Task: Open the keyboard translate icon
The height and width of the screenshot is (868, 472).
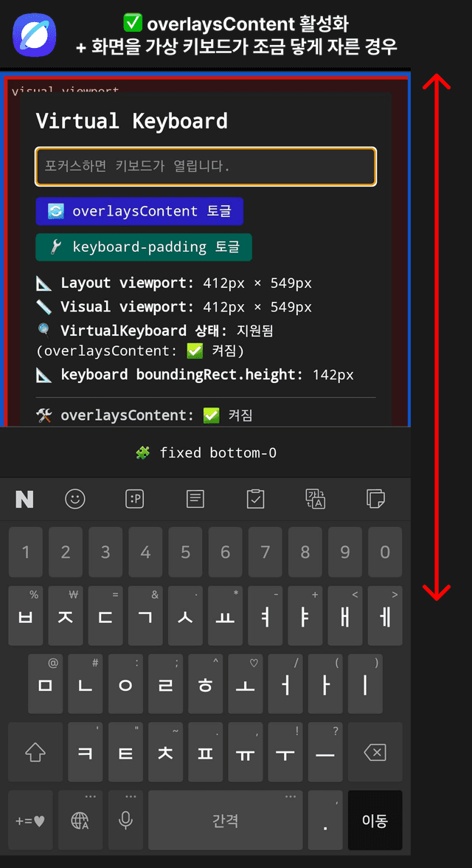Action: 316,499
